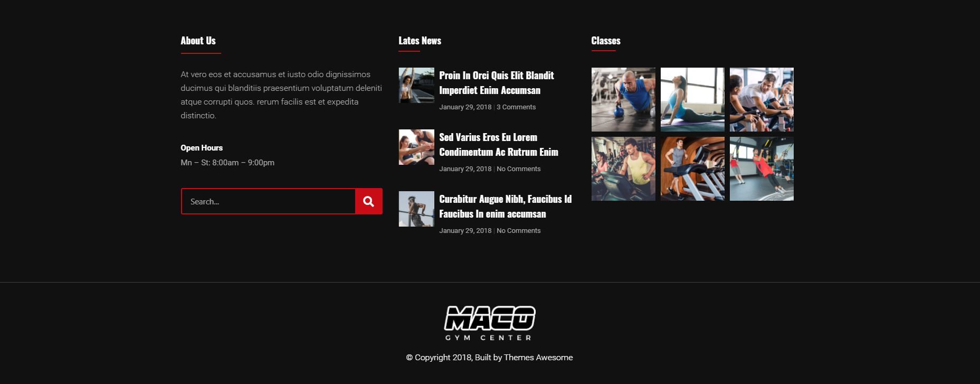Select the spinning bikes class image
The width and height of the screenshot is (980, 384).
(x=762, y=99)
